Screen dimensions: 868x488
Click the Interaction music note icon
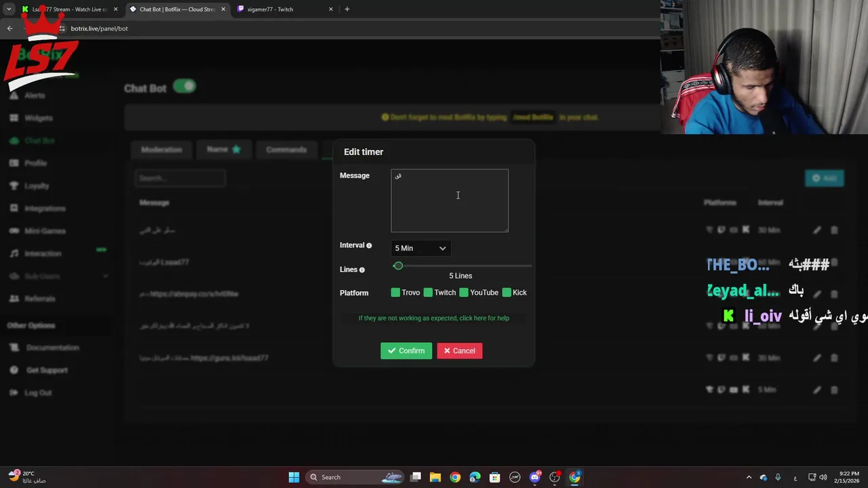coord(14,253)
